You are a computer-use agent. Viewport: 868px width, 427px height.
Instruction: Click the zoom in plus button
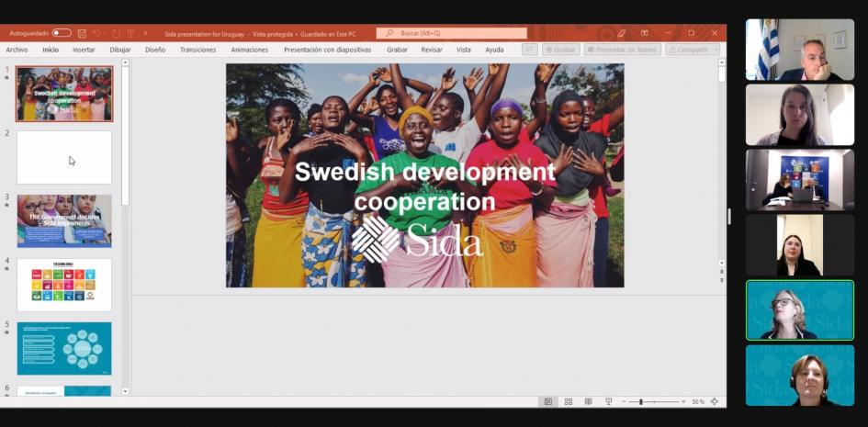tap(683, 401)
